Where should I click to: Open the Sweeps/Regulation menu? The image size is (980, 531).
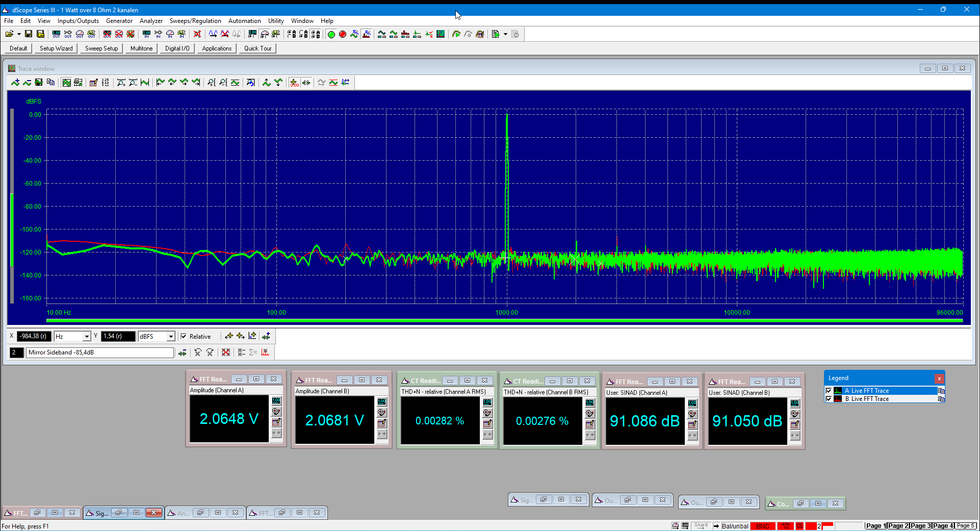pyautogui.click(x=195, y=21)
